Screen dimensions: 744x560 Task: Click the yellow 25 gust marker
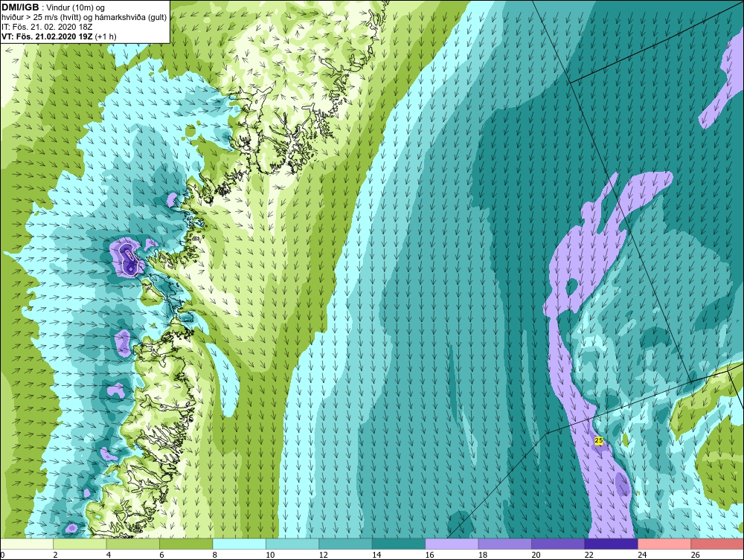pos(599,440)
